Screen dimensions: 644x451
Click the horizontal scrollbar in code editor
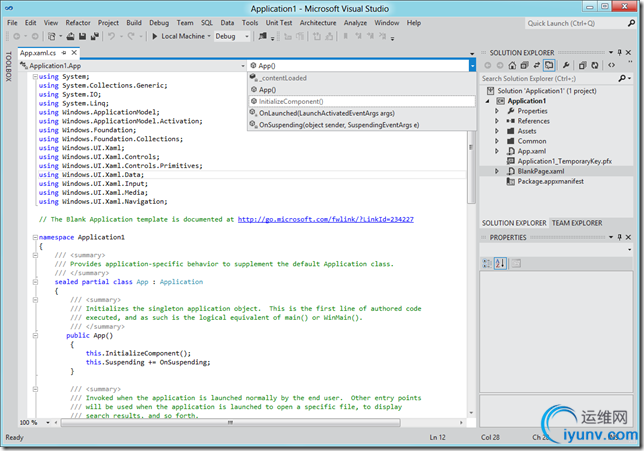pos(230,423)
